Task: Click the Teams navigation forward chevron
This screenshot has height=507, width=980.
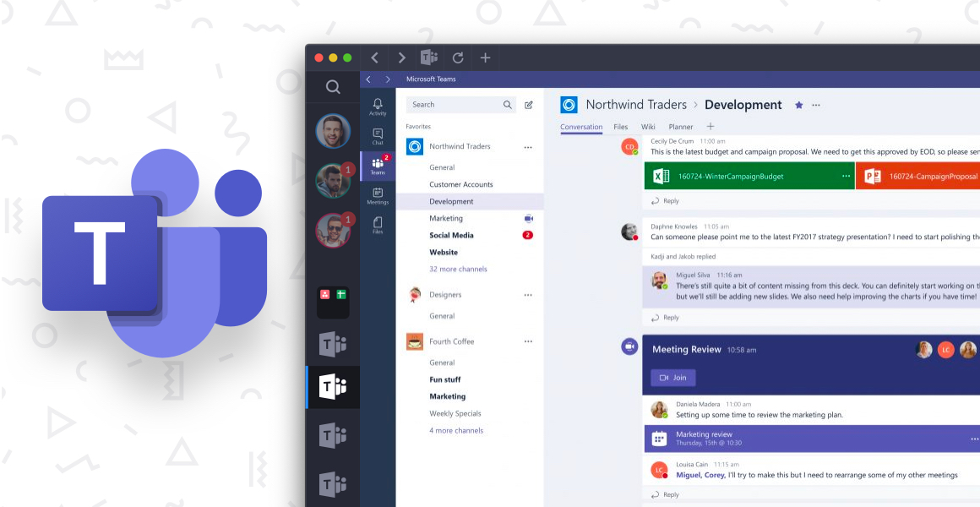Action: [388, 79]
